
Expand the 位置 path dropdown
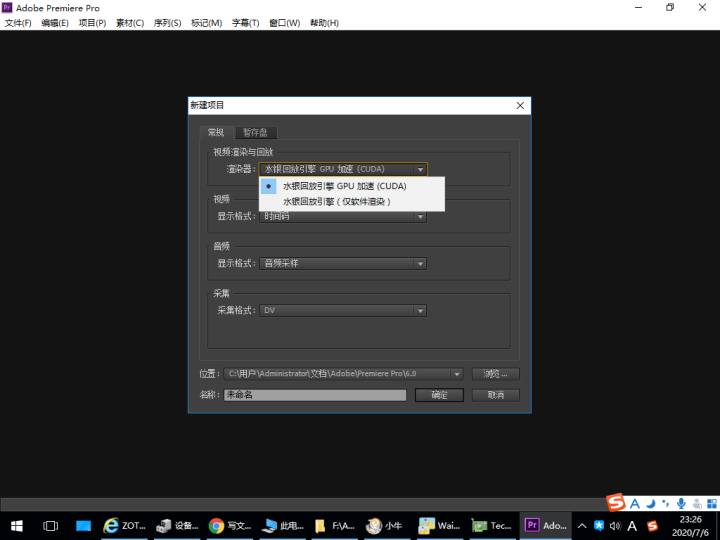pyautogui.click(x=456, y=374)
